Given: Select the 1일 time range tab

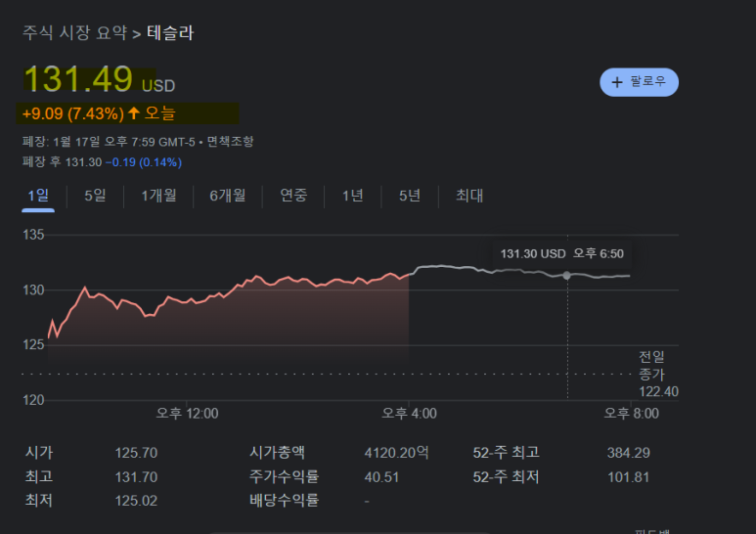Looking at the screenshot, I should pos(38,196).
